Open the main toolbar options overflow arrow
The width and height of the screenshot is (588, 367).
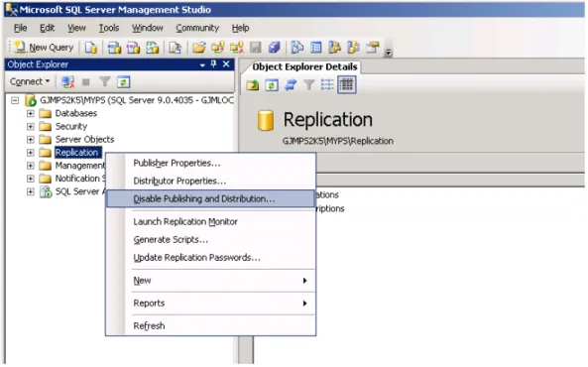click(x=389, y=53)
